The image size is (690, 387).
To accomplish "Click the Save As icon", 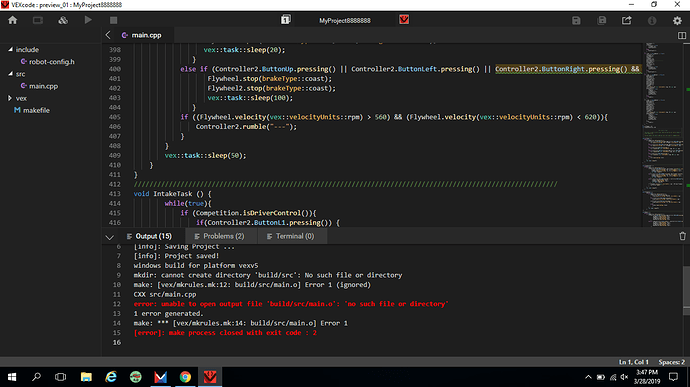I will point(602,20).
